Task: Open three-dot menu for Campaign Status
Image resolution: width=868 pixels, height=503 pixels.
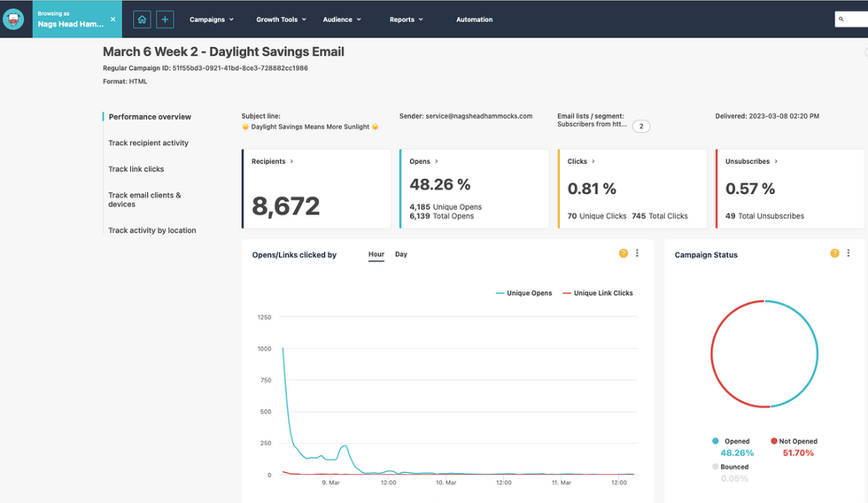Action: click(849, 253)
